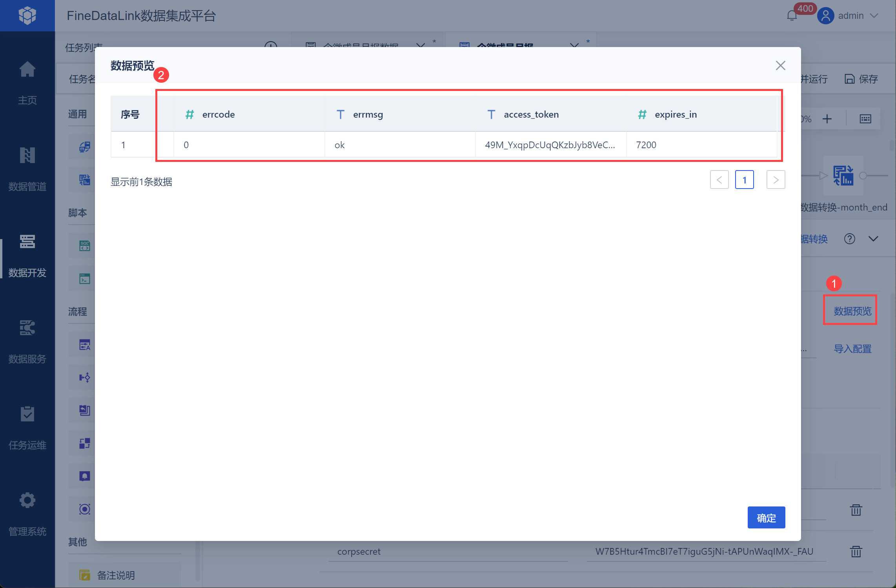This screenshot has width=896, height=588.
Task: Click the FineDataLink logo icon
Action: [x=27, y=16]
